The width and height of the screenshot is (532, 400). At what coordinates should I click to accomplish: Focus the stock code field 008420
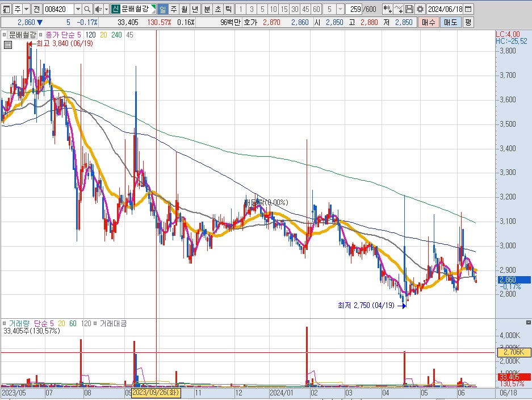point(58,9)
